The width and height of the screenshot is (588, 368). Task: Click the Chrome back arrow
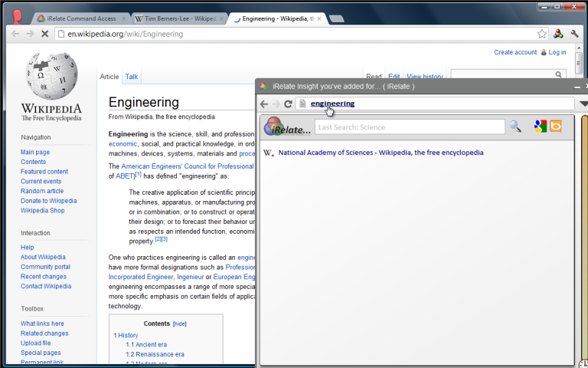15,34
